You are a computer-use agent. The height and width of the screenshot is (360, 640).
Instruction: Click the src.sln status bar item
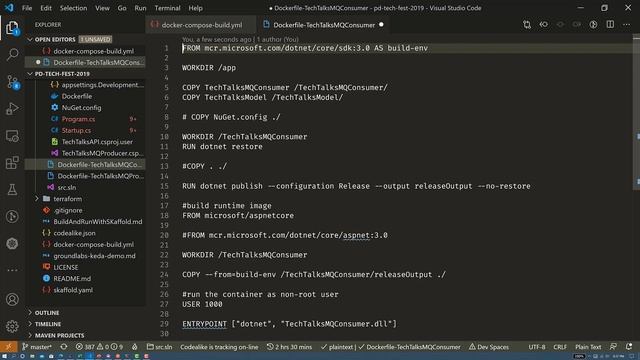[x=160, y=347]
